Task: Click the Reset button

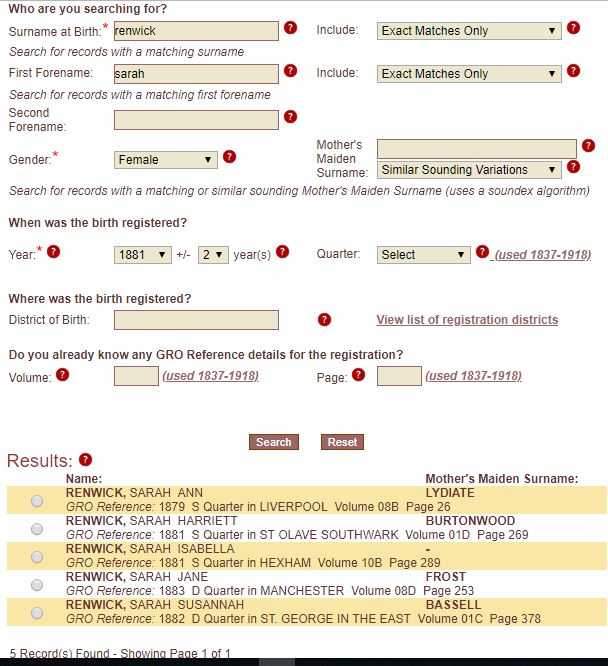Action: (342, 442)
